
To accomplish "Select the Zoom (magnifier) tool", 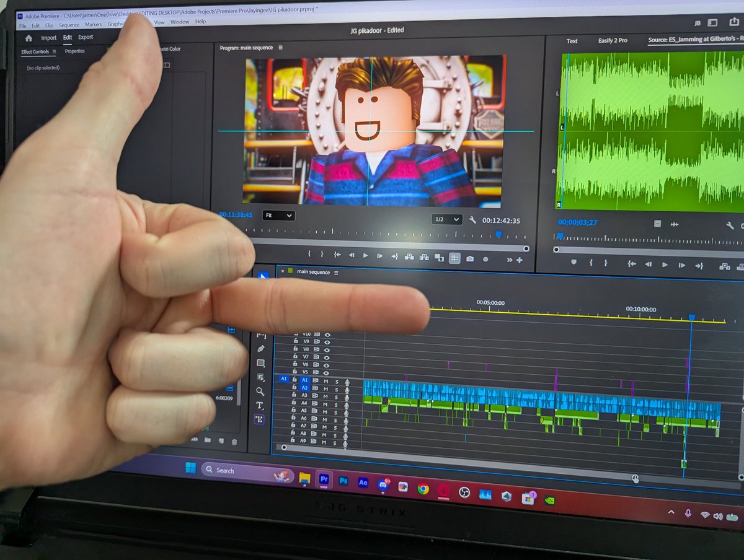I will click(260, 391).
